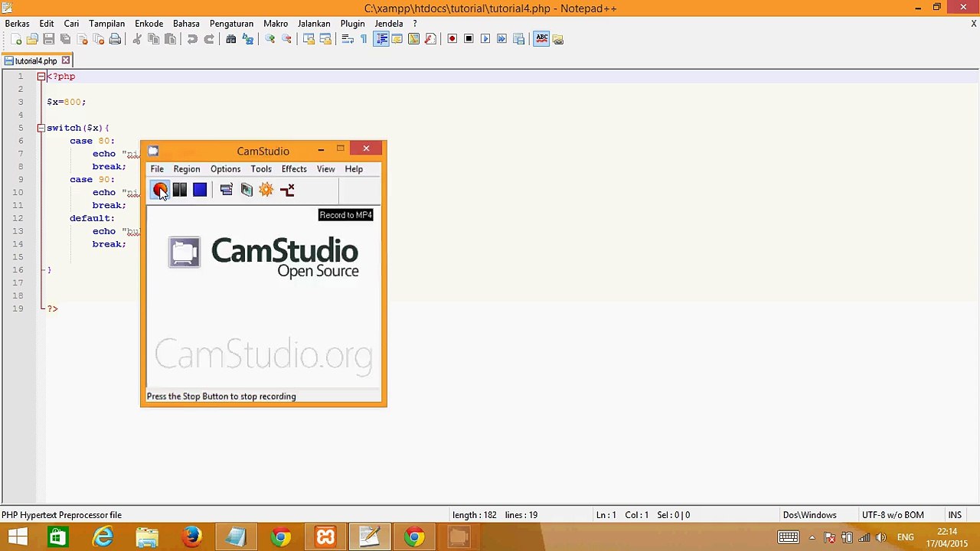The image size is (980, 551).
Task: Click the Undo toolbar icon
Action: [x=192, y=39]
